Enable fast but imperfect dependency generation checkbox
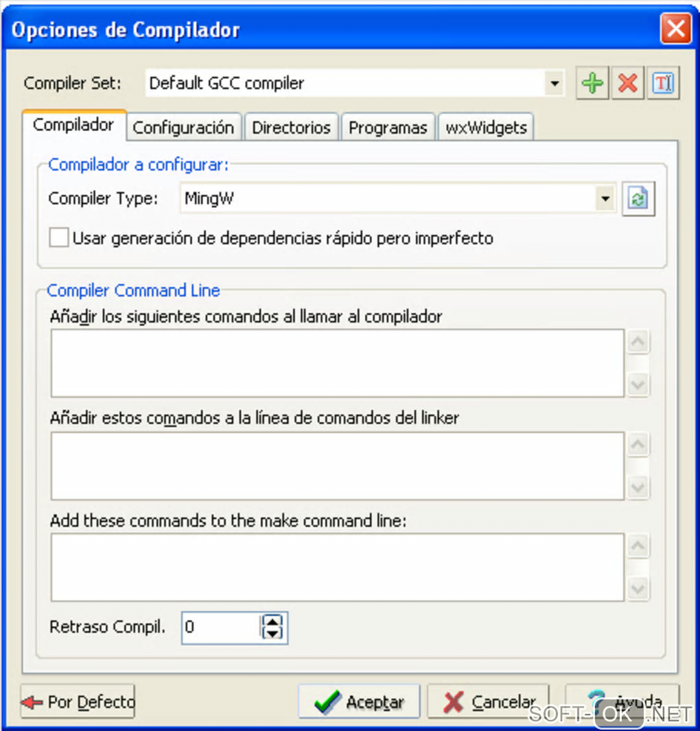Screen dimensions: 700x731 59,237
